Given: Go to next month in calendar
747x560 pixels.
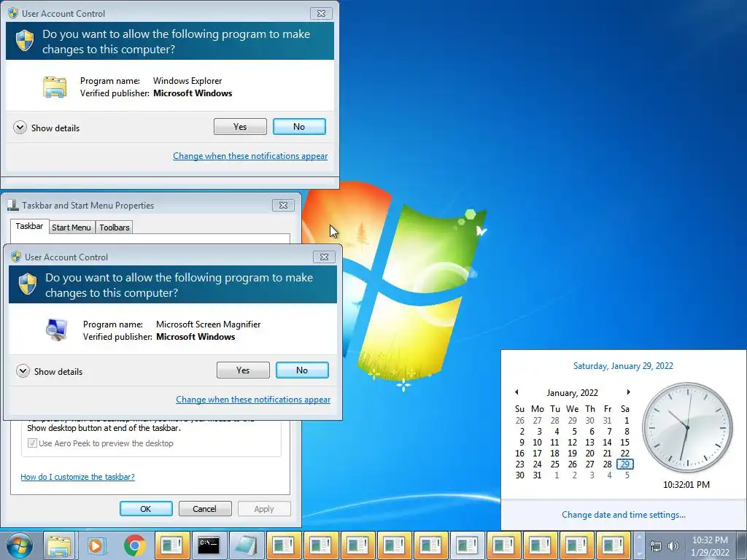Looking at the screenshot, I should click(x=628, y=392).
